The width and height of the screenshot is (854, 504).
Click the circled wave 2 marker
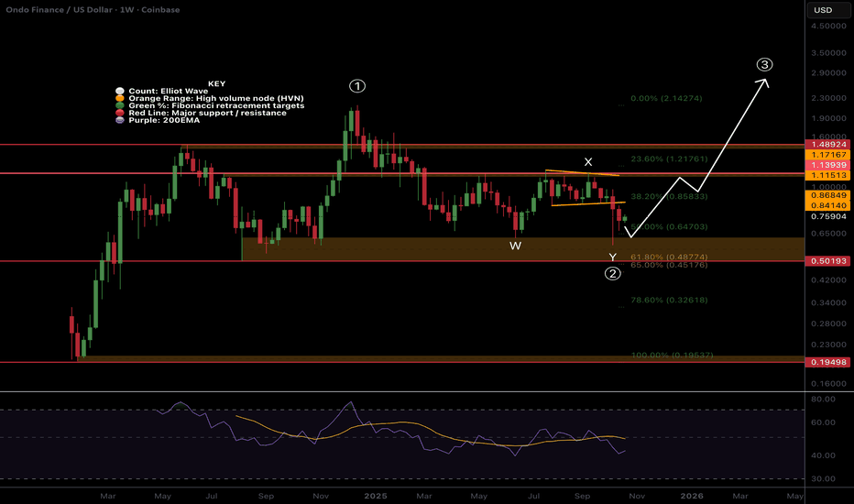(x=613, y=272)
